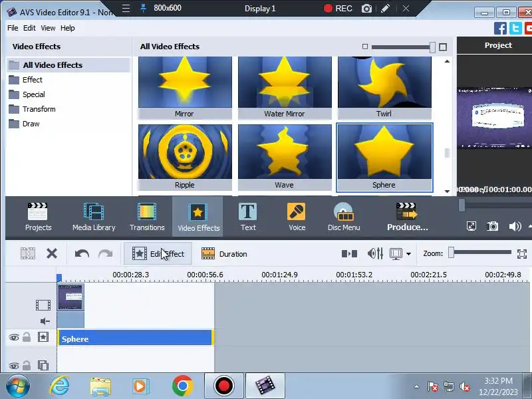Select the video clip thumbnail on timeline
This screenshot has height=399, width=532.
coord(70,297)
